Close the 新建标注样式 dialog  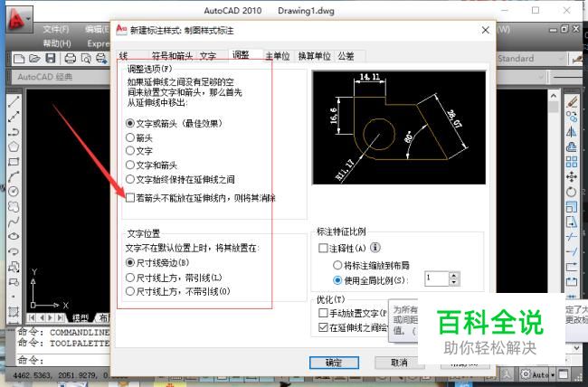485,30
